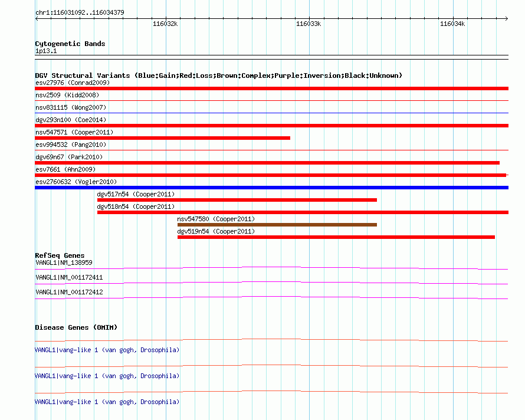
Task: Open variant dgv519n54 (Cooper2011) label
Action: point(216,231)
